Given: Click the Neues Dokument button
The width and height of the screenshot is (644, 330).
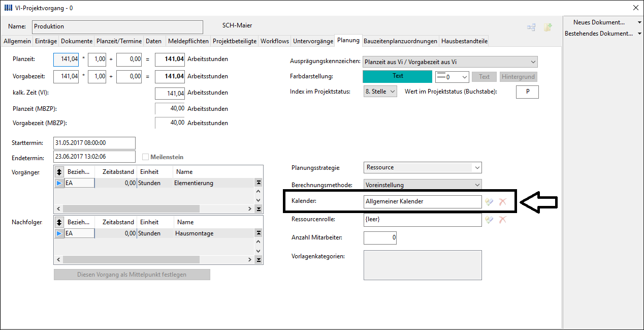Looking at the screenshot, I should [599, 22].
